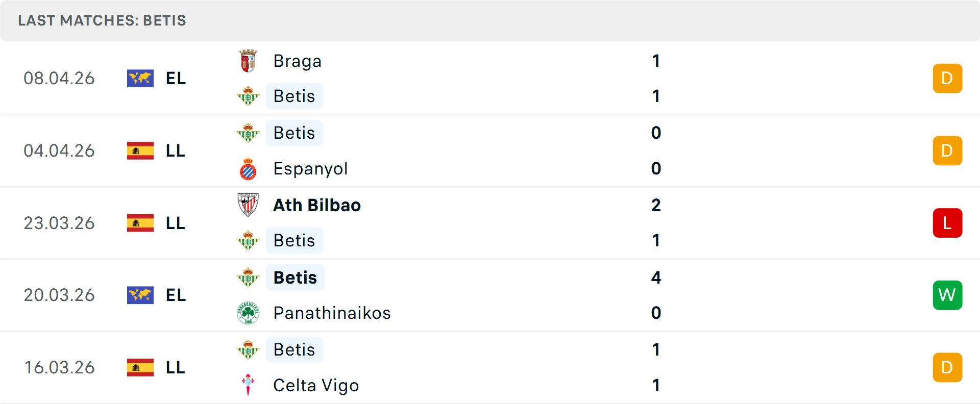Select the Betis badge next to Espanyol match
The height and width of the screenshot is (404, 980).
pos(248,133)
